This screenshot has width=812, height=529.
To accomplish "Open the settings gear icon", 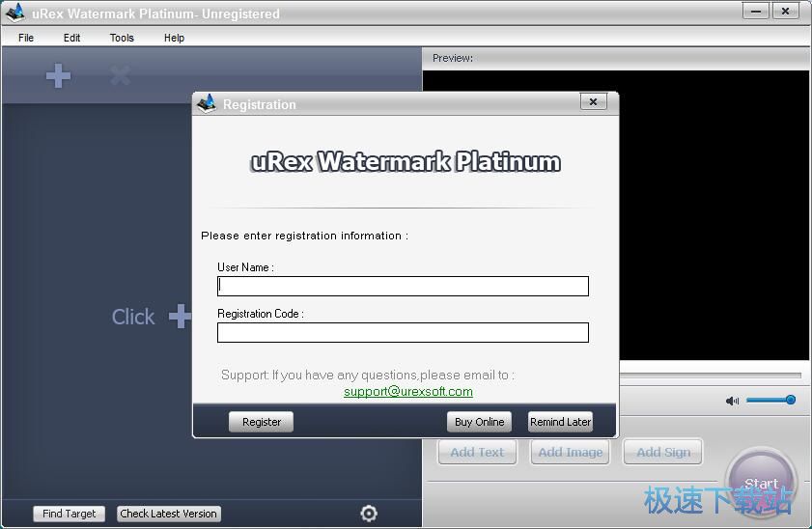I will tap(368, 514).
